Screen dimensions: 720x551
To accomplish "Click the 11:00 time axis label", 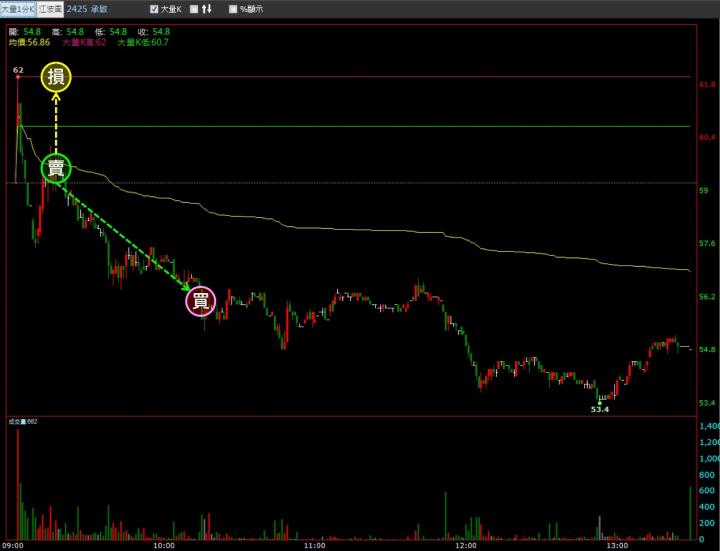I will point(315,545).
